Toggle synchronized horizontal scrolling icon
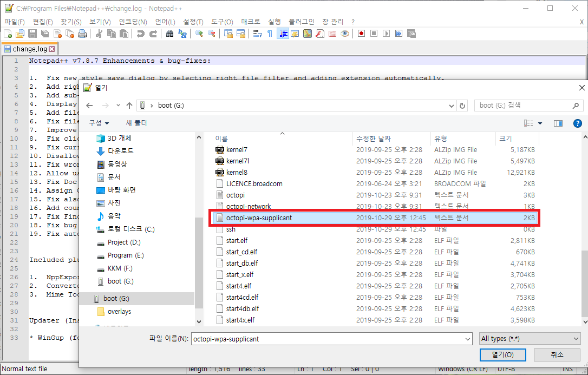The image size is (588, 375). point(241,34)
